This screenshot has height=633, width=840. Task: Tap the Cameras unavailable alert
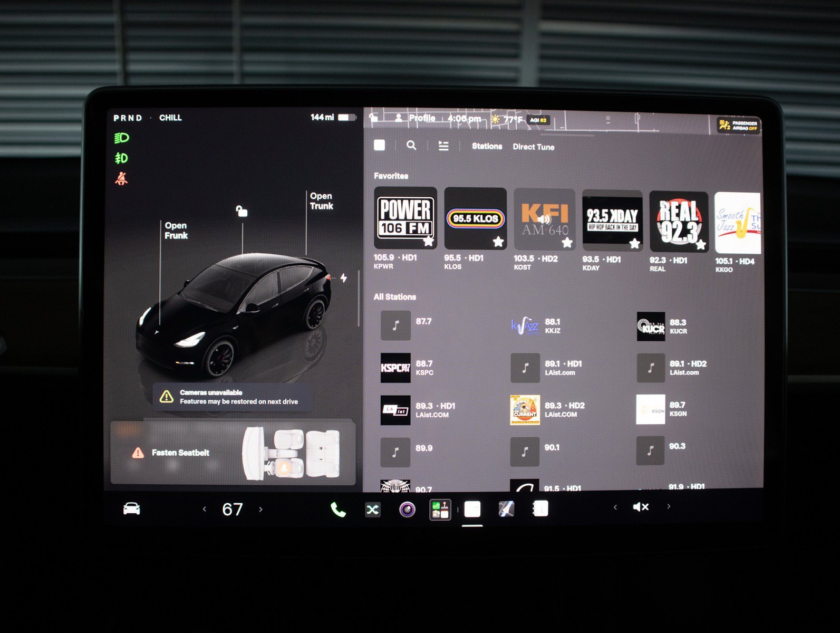coord(233,397)
